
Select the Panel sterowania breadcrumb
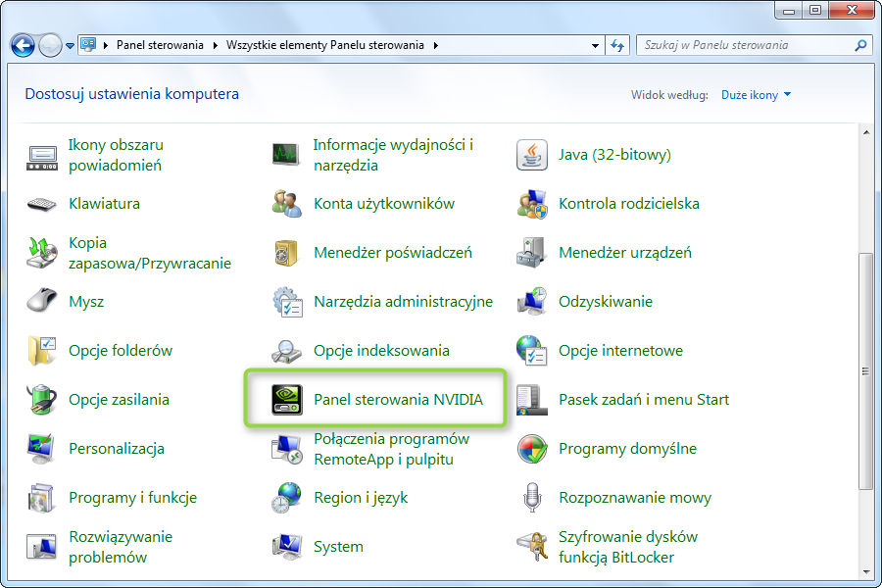tap(160, 46)
